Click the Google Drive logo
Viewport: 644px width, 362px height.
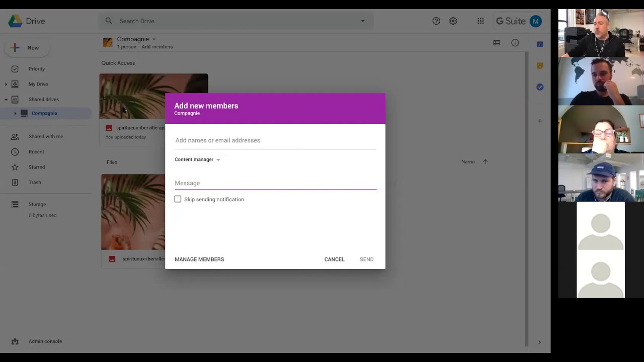pos(15,21)
